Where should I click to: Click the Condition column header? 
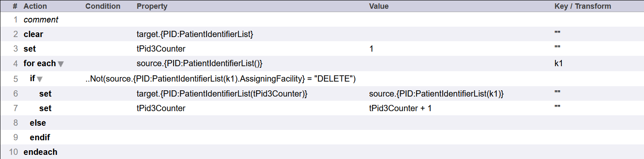pos(103,6)
